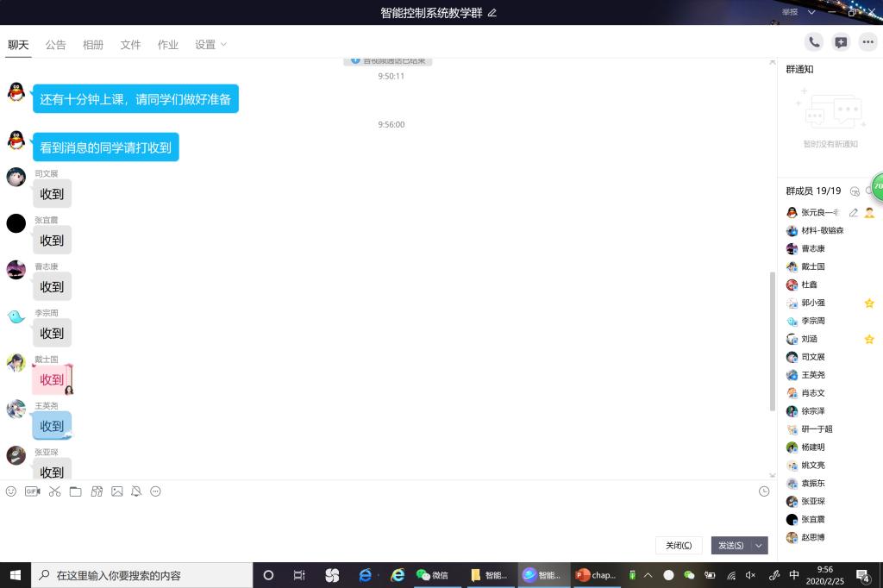883x588 pixels.
Task: Click the 关闭(C) close button
Action: (679, 546)
